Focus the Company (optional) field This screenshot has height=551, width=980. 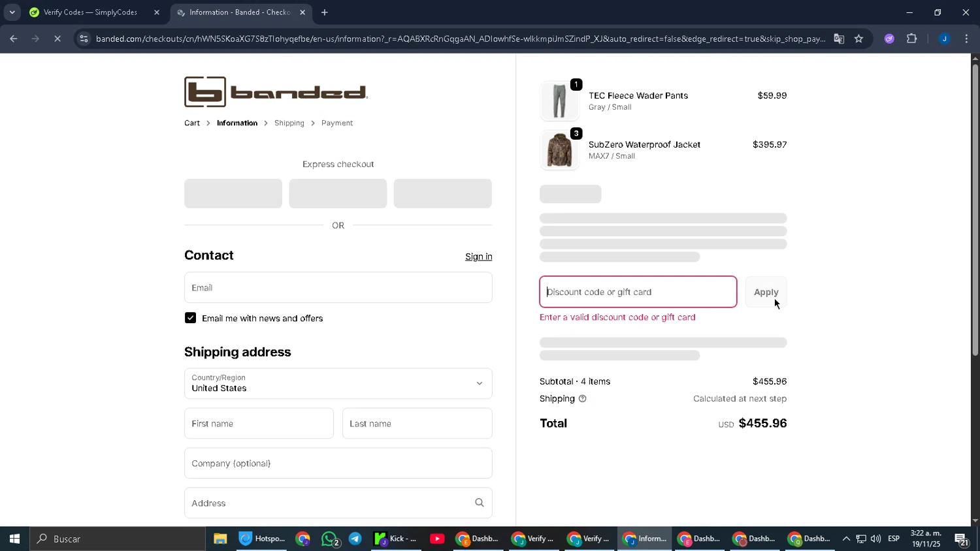(x=338, y=463)
